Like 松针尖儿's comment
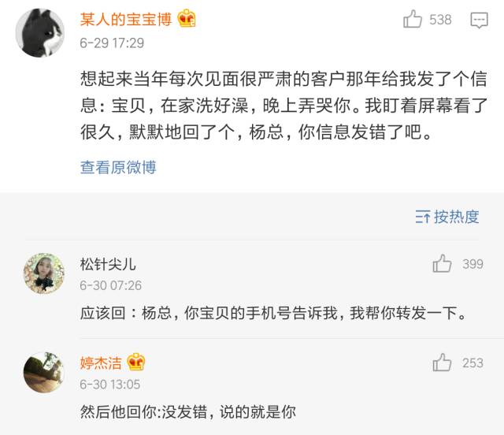The height and width of the screenshot is (435, 504). [x=442, y=264]
